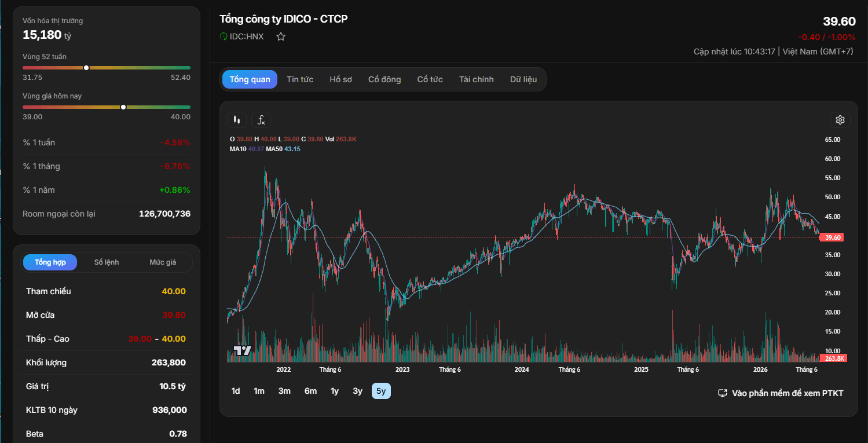Open chart settings gear icon
868x443 pixels.
(840, 120)
